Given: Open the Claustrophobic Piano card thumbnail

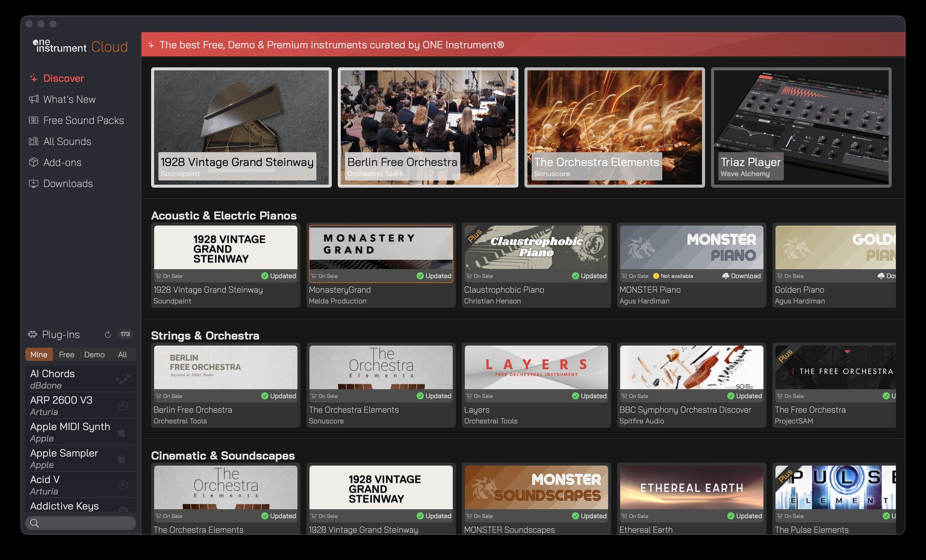Looking at the screenshot, I should pyautogui.click(x=536, y=247).
